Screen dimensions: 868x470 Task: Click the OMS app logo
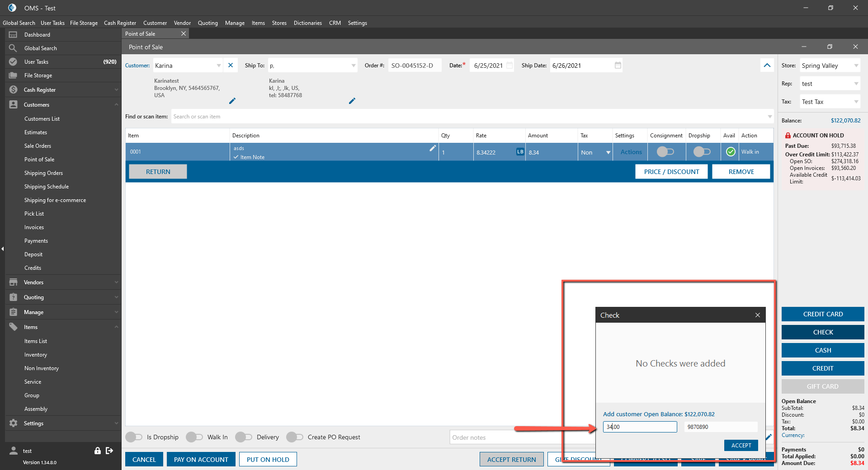[12, 8]
